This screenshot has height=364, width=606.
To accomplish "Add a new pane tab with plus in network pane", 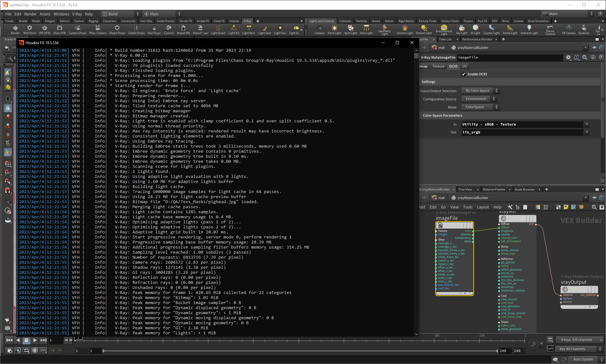I will (x=547, y=189).
